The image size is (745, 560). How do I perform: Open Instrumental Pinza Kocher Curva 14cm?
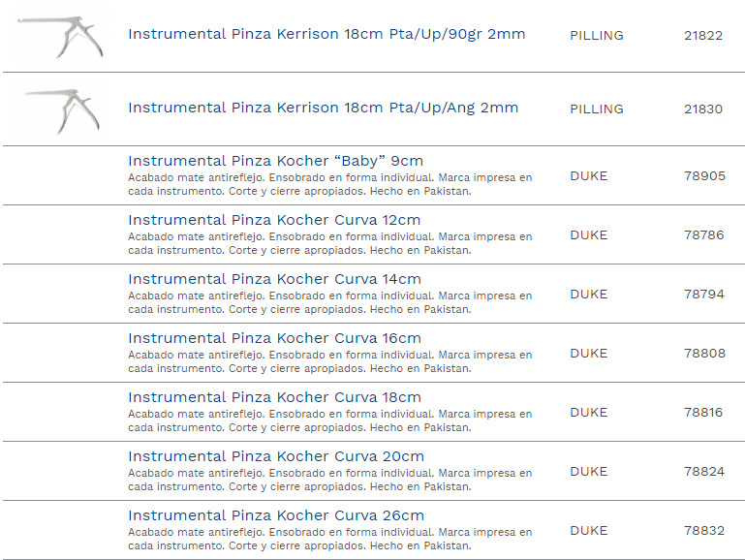coord(274,279)
